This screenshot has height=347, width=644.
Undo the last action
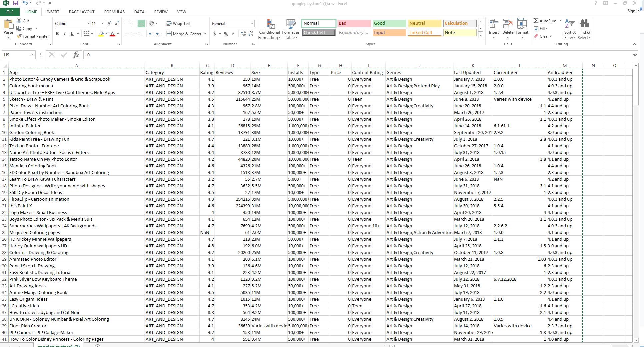click(25, 3)
